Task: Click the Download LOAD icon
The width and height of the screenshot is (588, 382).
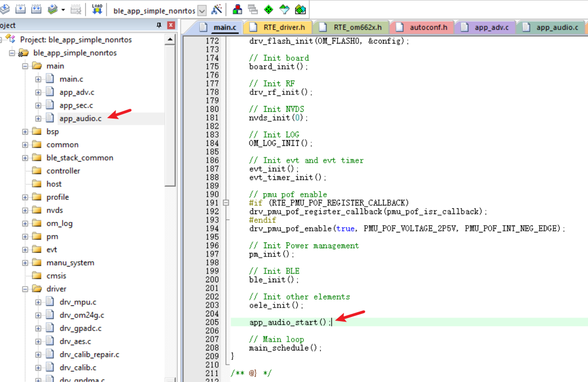Action: click(97, 9)
